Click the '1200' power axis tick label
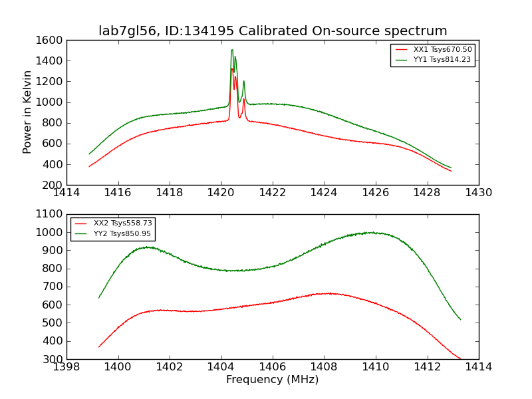Screen dimensions: 532x399 (x=49, y=82)
